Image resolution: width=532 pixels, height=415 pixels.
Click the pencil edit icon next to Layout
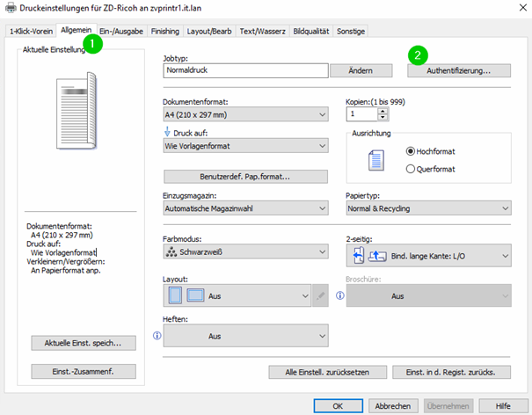pyautogui.click(x=322, y=296)
